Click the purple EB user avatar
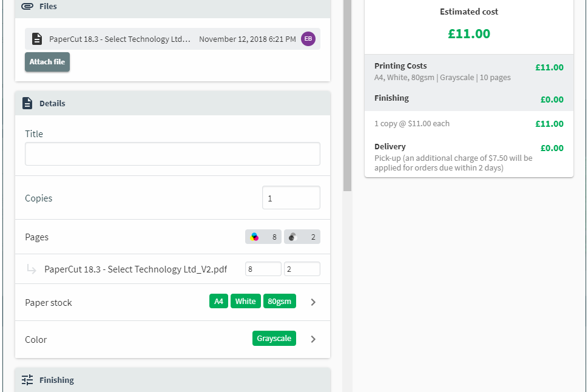The width and height of the screenshot is (588, 392). [308, 39]
